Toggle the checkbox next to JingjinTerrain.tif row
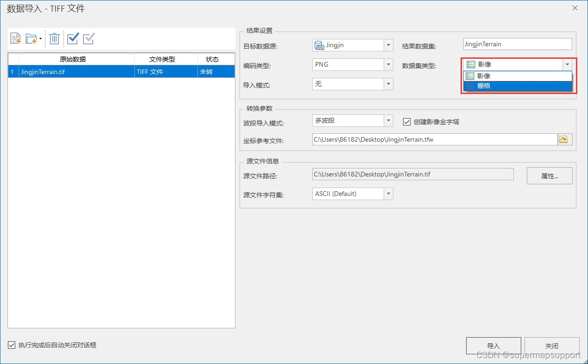This screenshot has height=364, width=588. coord(12,71)
